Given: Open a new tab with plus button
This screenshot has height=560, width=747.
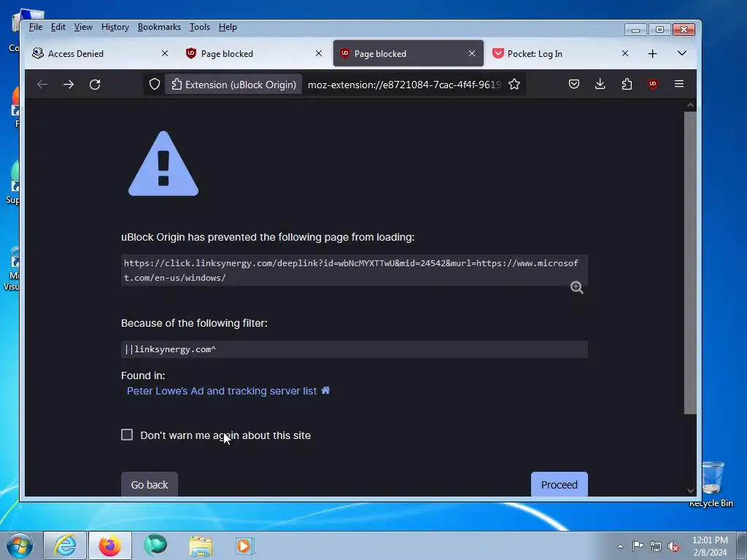Looking at the screenshot, I should point(653,54).
